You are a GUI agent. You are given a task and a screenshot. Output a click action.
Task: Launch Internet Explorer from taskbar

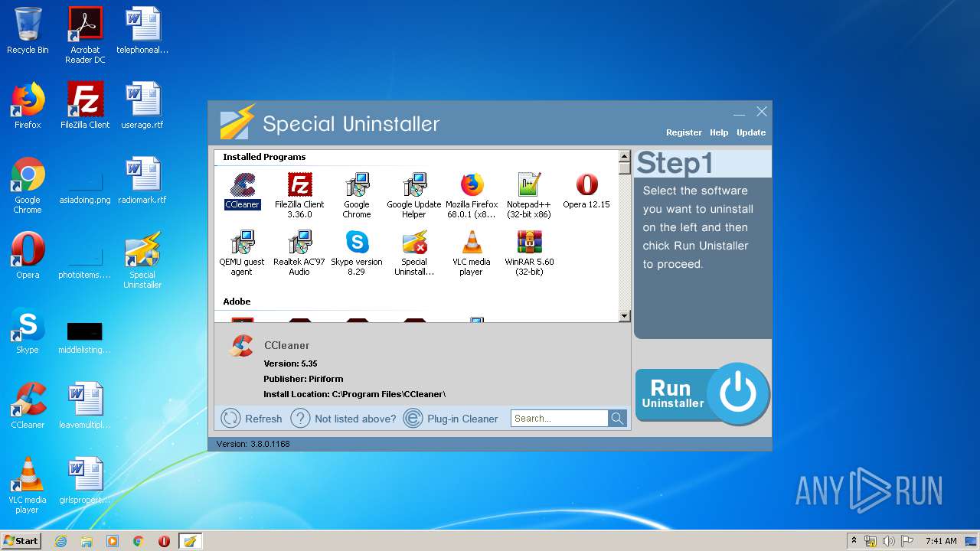pos(60,541)
